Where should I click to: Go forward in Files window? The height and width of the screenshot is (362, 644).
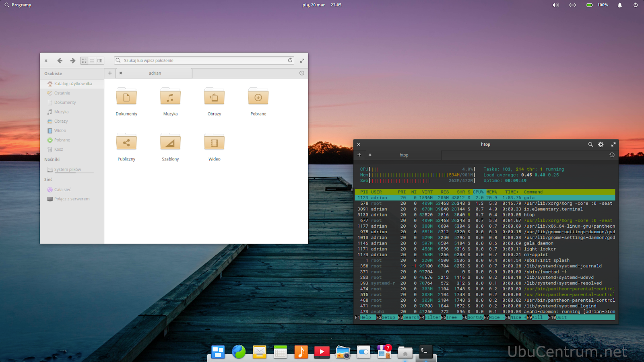click(73, 61)
